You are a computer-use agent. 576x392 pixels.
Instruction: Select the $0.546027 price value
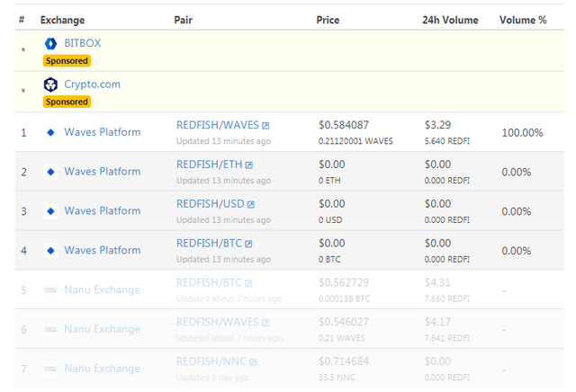coord(344,322)
